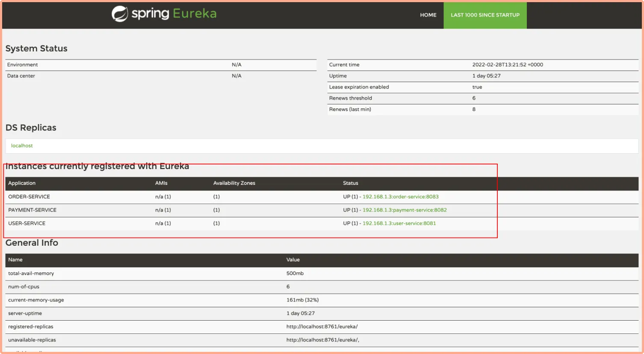This screenshot has width=644, height=354.
Task: Click the current-memory-usage row name
Action: point(36,300)
